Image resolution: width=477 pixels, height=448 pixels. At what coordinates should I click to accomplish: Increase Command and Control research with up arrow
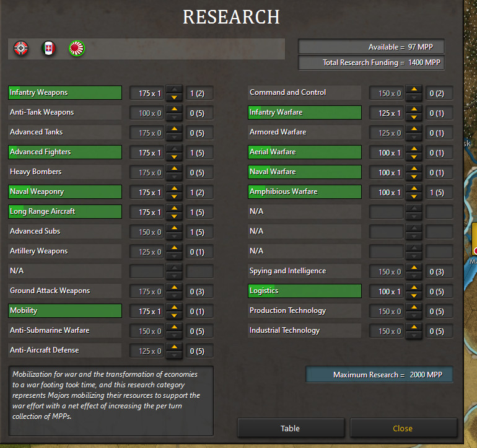(414, 89)
